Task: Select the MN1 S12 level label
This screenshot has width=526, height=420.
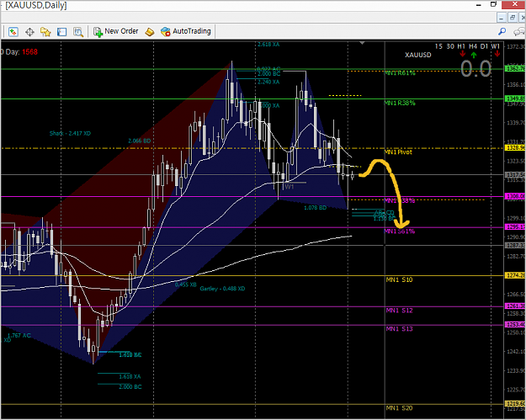Action: [x=399, y=311]
